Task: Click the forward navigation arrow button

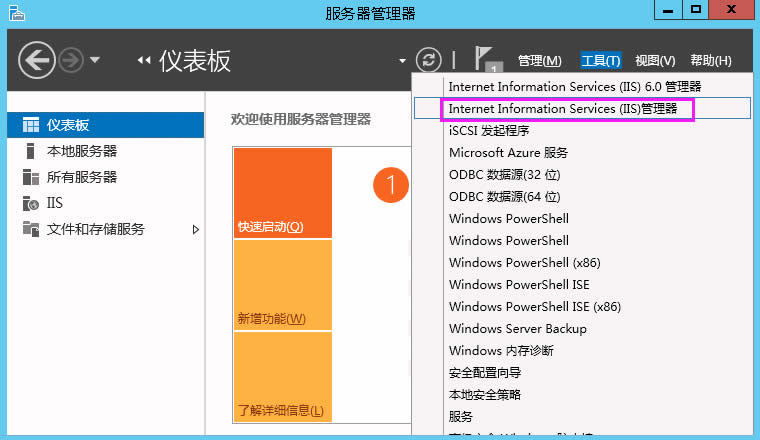Action: 71,61
